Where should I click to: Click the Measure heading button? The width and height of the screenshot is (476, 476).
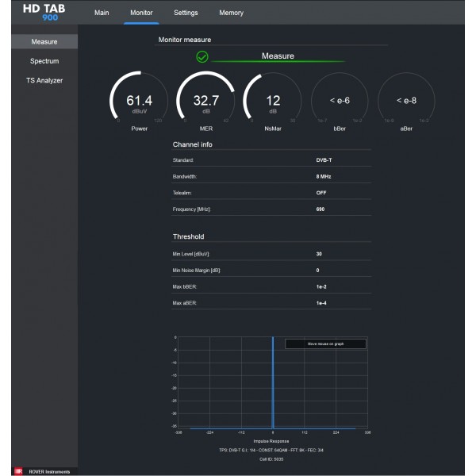tap(278, 56)
